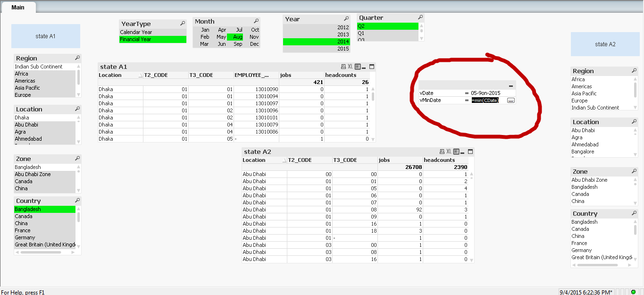Viewport: 644px width, 295px height.
Task: Select Bangalore in state A2 Location list
Action: click(x=602, y=152)
